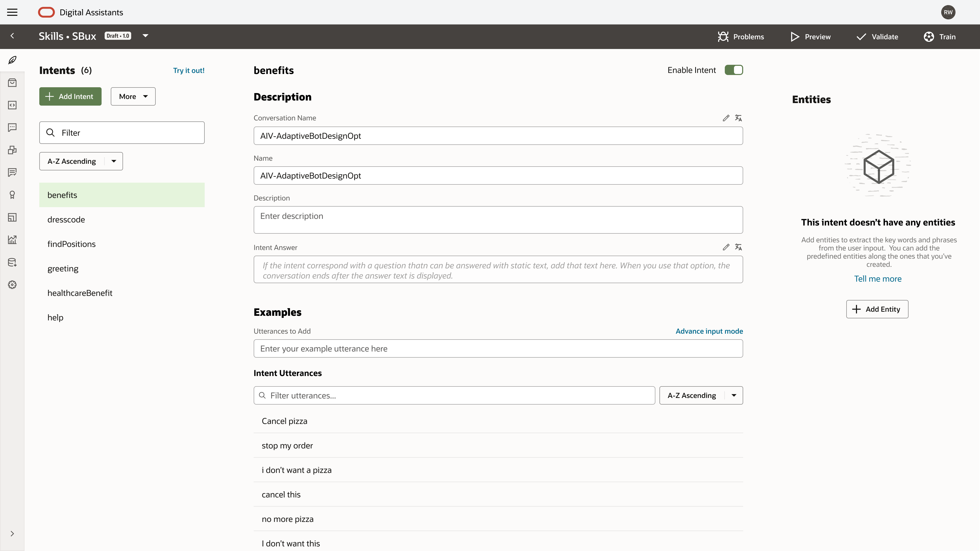Open the More dropdown button
Screen dimensions: 980x551
click(x=133, y=96)
